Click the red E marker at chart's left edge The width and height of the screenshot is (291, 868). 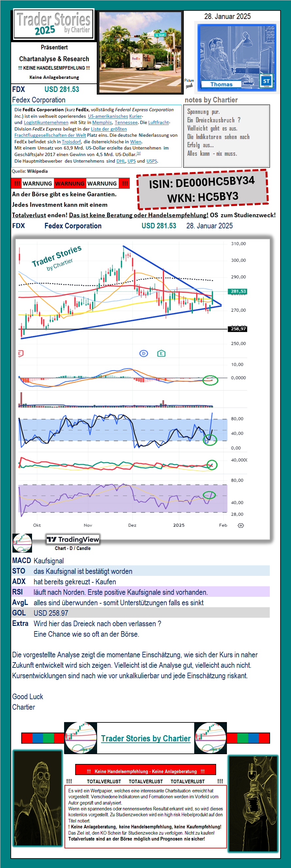click(21, 353)
